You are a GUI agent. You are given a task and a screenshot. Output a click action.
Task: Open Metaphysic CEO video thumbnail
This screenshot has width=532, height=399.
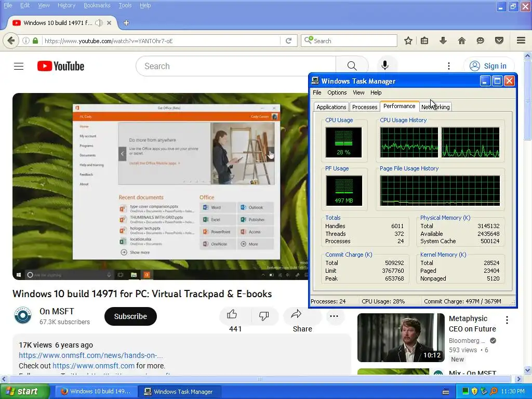tap(401, 337)
